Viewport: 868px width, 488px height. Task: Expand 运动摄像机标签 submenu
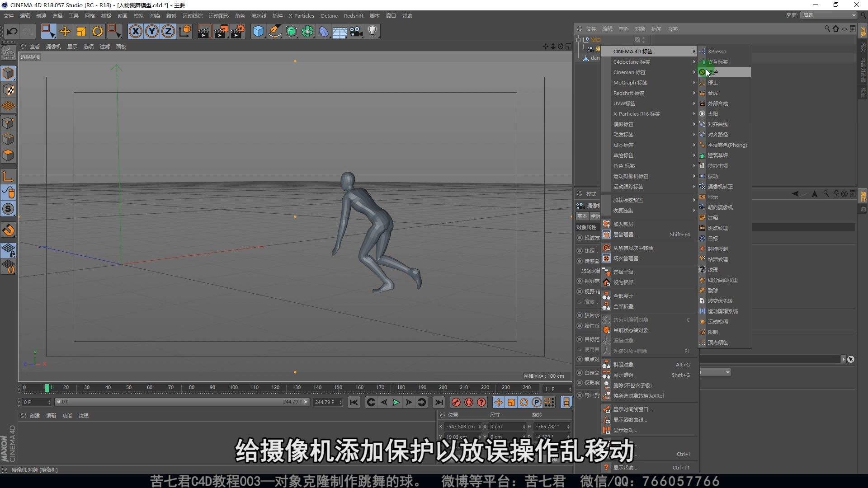tap(649, 176)
